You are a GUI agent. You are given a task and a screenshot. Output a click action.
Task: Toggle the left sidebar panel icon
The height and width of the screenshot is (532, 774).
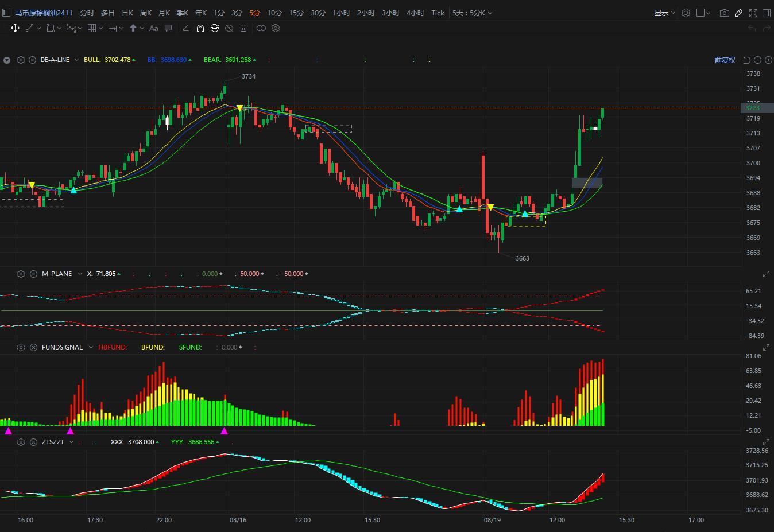[x=6, y=13]
